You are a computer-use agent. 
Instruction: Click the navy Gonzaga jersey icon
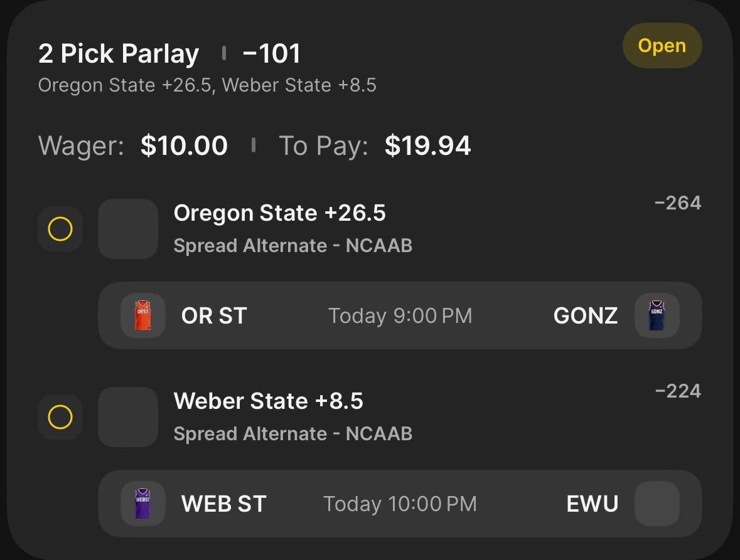657,315
